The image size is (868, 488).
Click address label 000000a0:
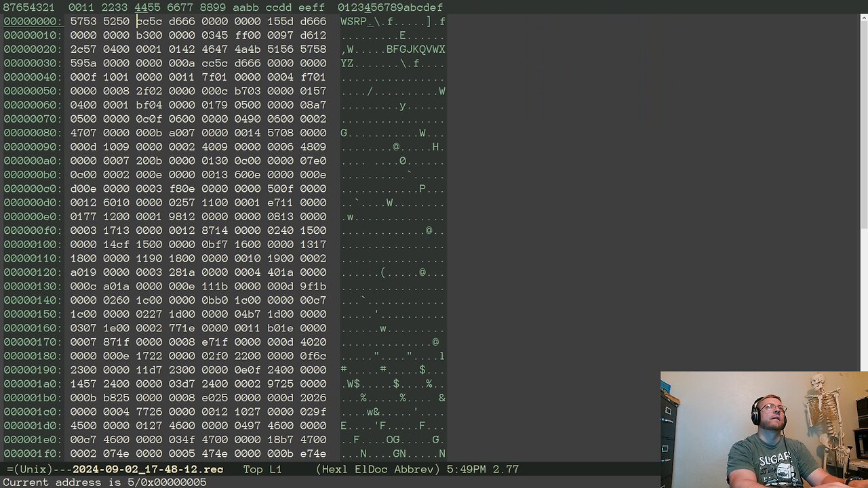click(33, 161)
